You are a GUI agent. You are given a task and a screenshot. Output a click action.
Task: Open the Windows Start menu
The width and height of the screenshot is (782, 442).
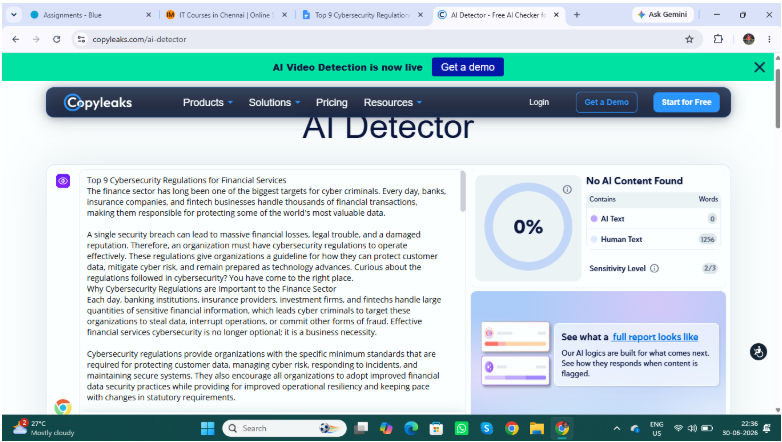click(207, 428)
